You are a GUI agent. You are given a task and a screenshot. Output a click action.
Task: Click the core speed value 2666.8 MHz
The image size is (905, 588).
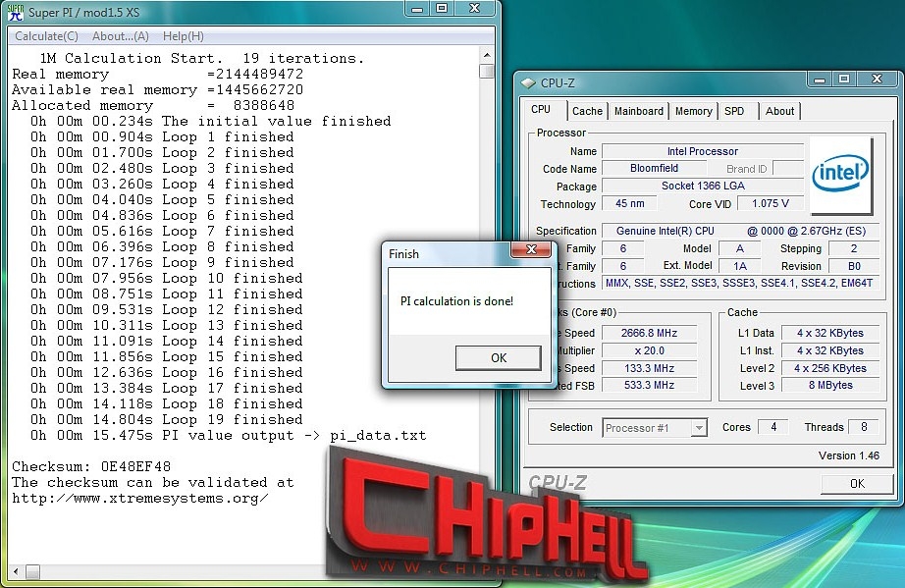pos(650,333)
